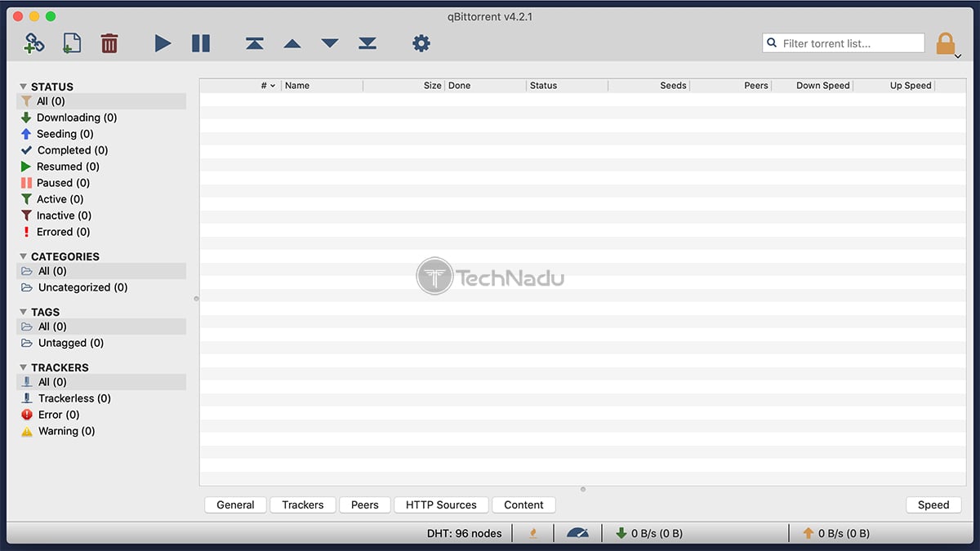980x551 pixels.
Task: Move torrent to bottom of queue
Action: pyautogui.click(x=367, y=43)
